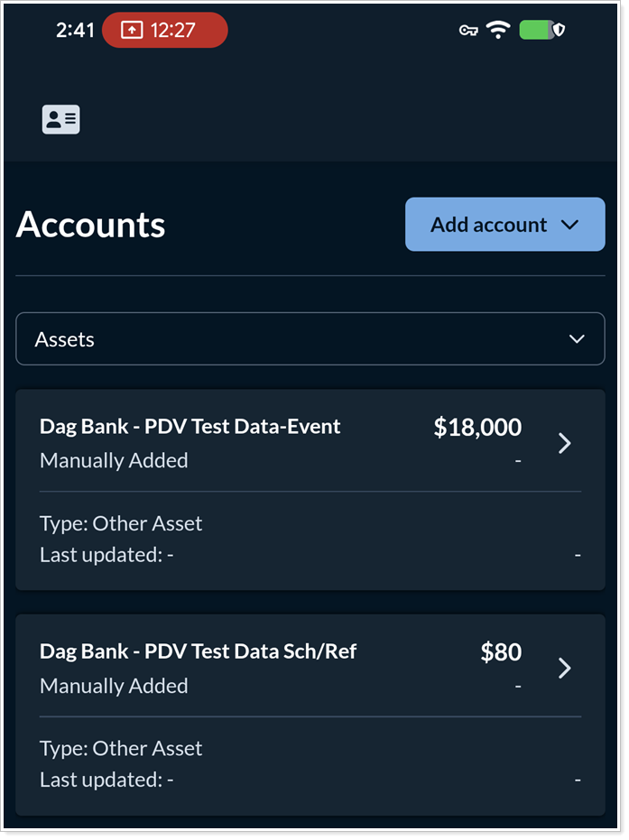Tap the VPN key status icon
Image resolution: width=629 pixels, height=840 pixels.
pyautogui.click(x=468, y=31)
